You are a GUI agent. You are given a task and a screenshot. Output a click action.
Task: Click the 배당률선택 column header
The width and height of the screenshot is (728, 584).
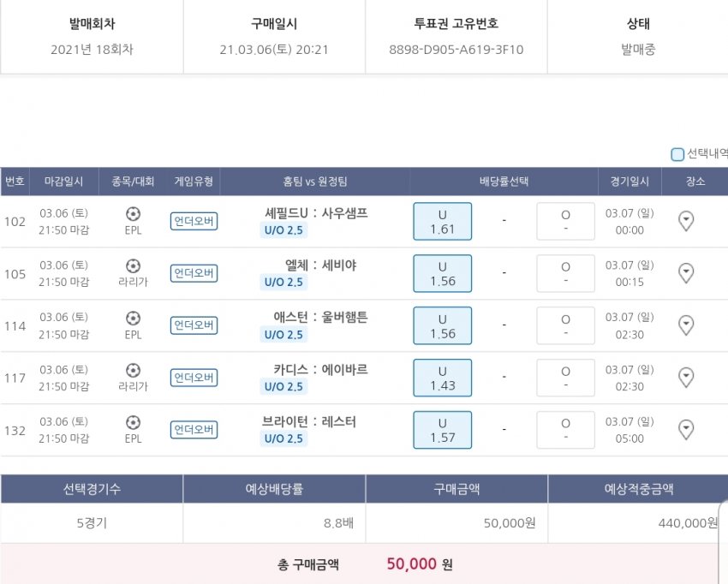(504, 182)
